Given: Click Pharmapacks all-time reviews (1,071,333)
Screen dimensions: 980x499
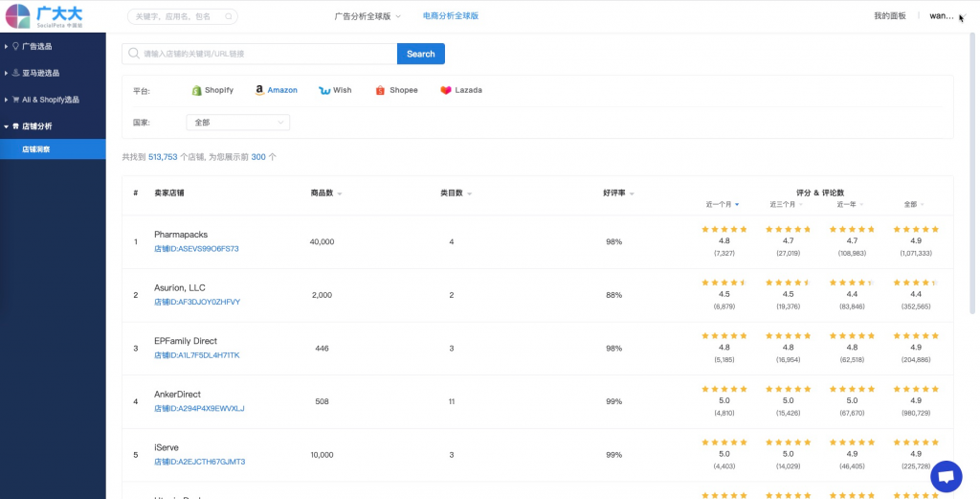Looking at the screenshot, I should click(x=916, y=253).
